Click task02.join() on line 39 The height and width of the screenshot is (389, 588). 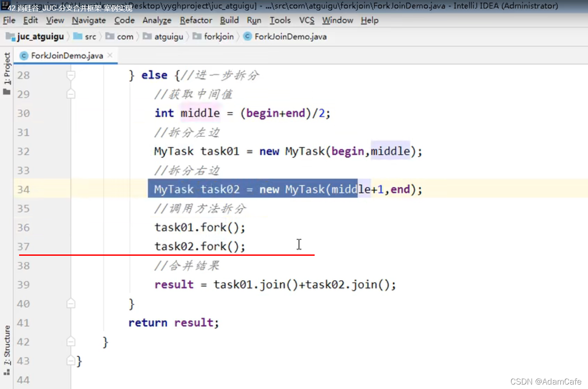[x=348, y=285]
